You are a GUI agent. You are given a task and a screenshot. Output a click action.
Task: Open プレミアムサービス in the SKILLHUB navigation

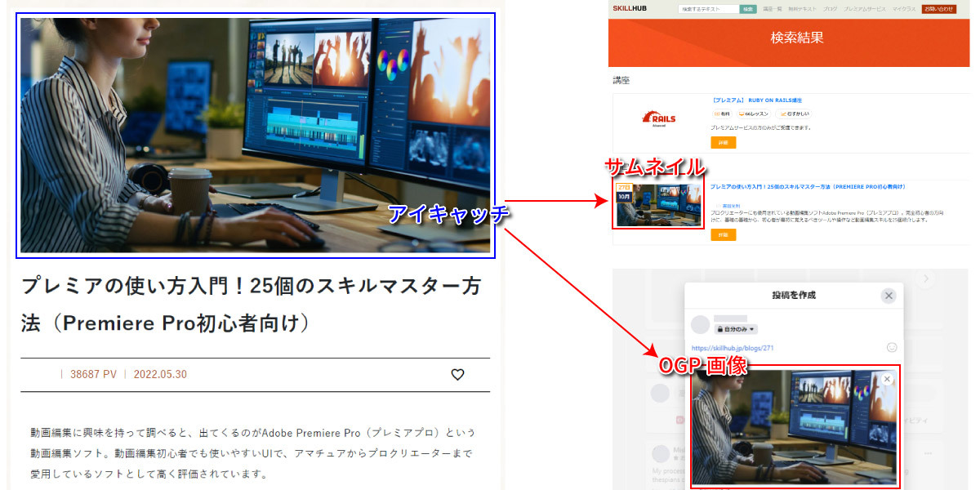[x=863, y=9]
